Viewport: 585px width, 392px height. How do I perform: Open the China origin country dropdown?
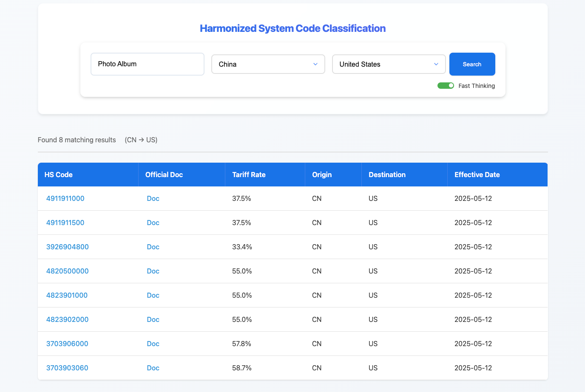[268, 64]
